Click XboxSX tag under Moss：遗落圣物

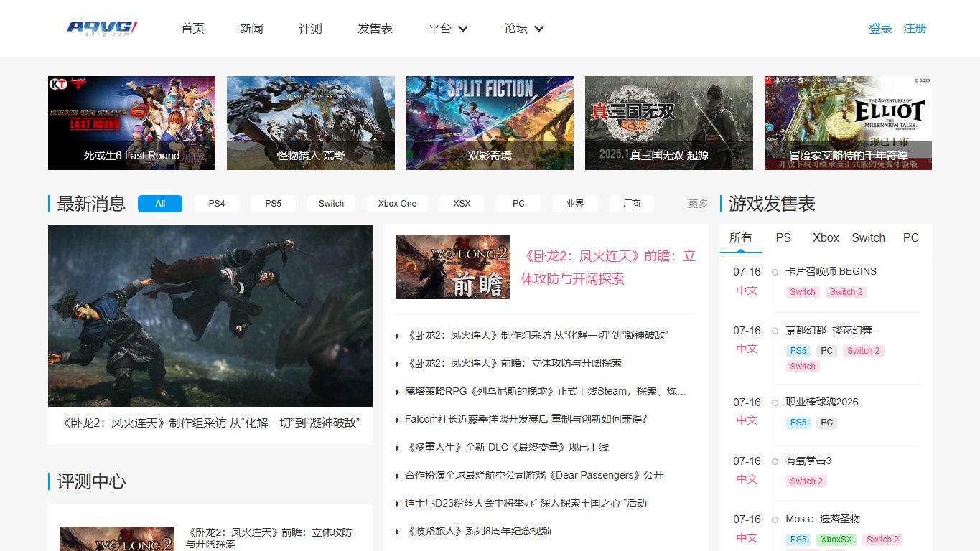pos(836,540)
